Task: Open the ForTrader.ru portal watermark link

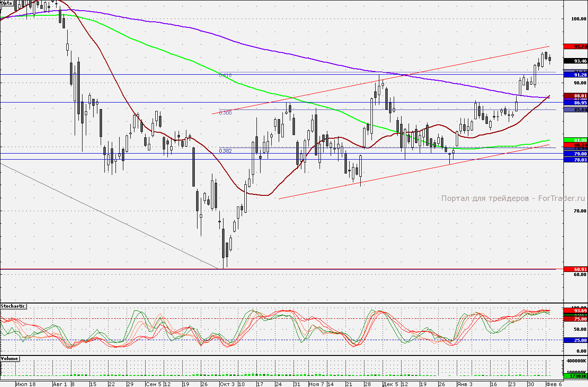Action: [x=513, y=198]
